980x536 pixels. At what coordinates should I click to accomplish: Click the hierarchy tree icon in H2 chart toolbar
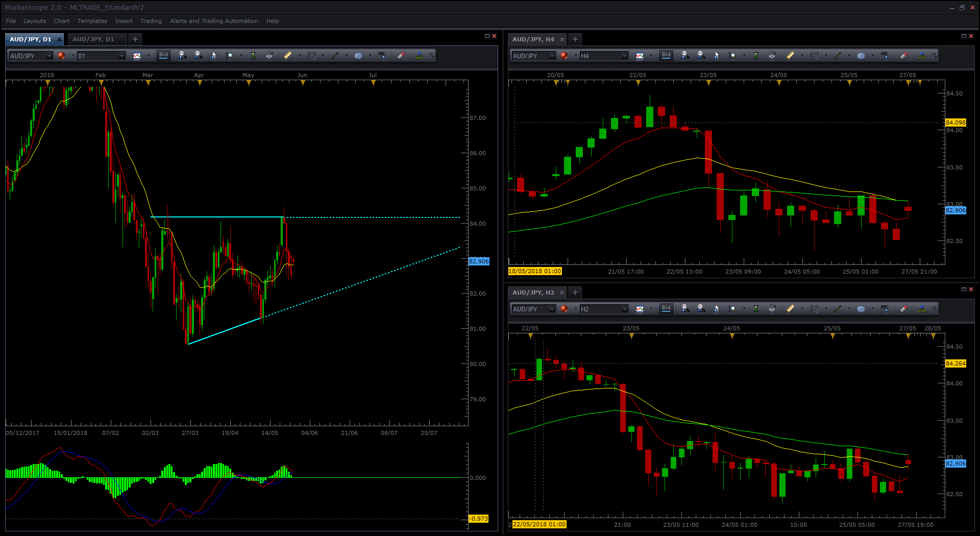pos(922,309)
